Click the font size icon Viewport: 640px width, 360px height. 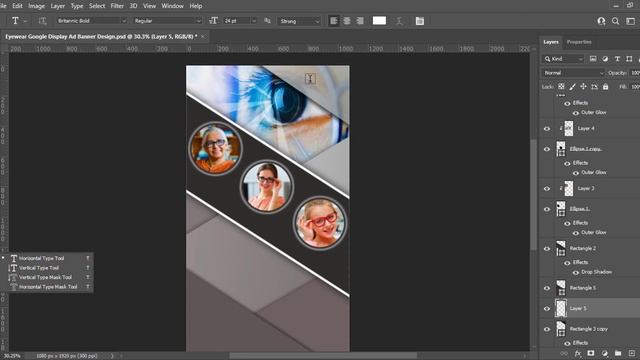click(x=213, y=21)
